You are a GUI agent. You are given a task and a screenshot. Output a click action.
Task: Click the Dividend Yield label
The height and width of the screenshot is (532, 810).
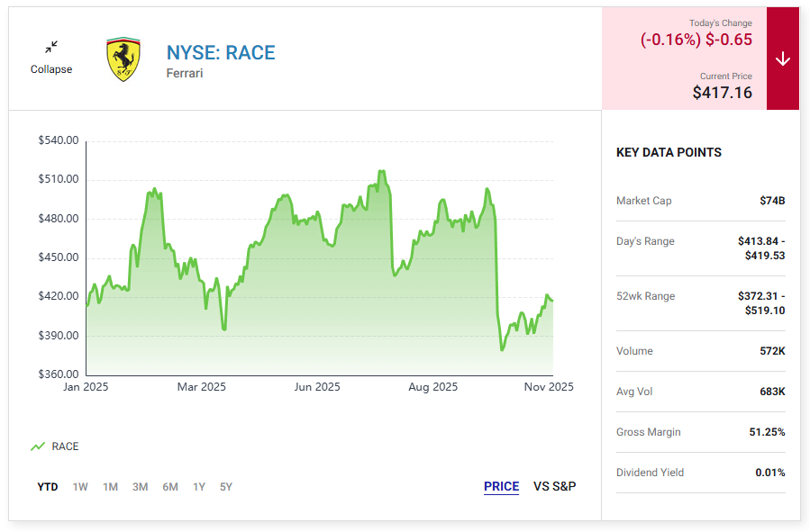point(650,473)
